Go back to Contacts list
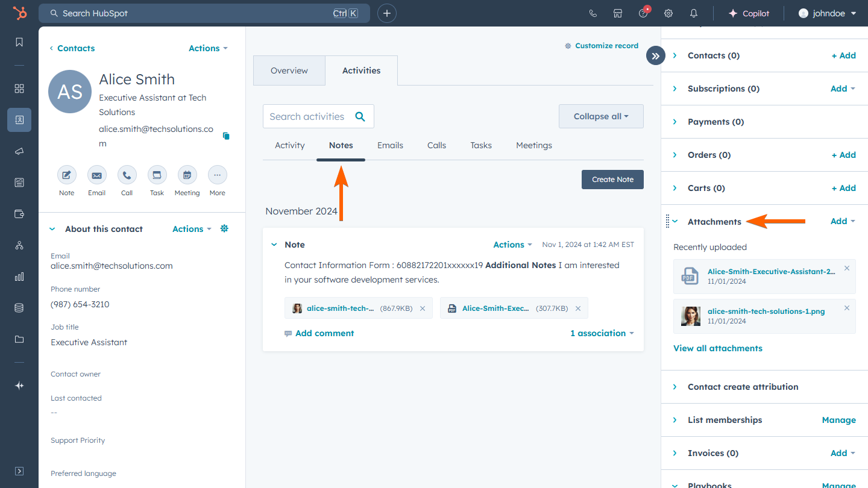Screen dimensions: 868x488 [72, 48]
